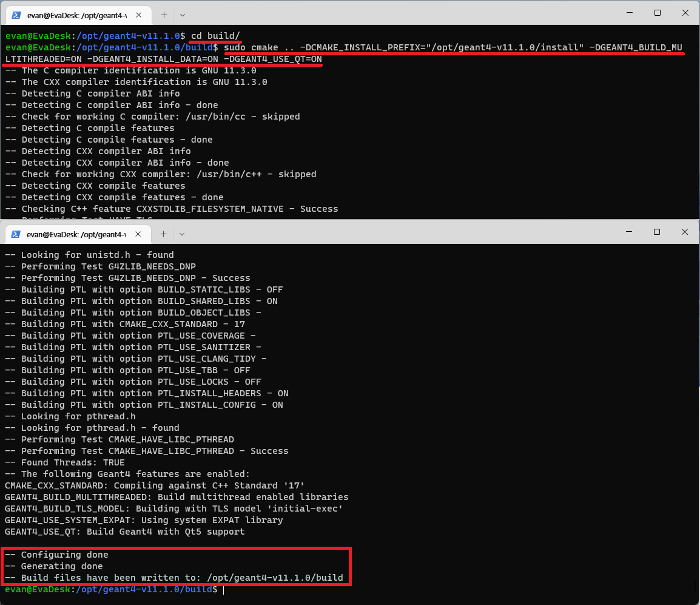
Task: Close the tab in lower terminal window
Action: [x=139, y=234]
